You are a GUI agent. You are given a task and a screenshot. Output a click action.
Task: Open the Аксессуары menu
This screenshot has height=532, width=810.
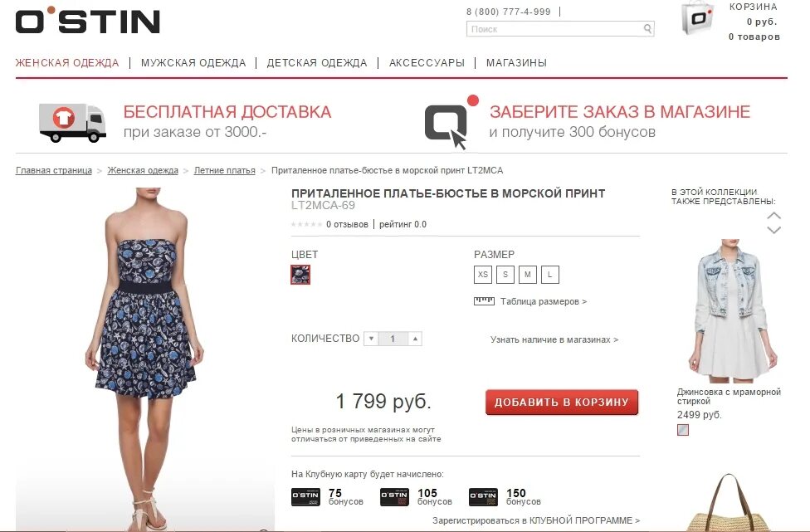427,63
